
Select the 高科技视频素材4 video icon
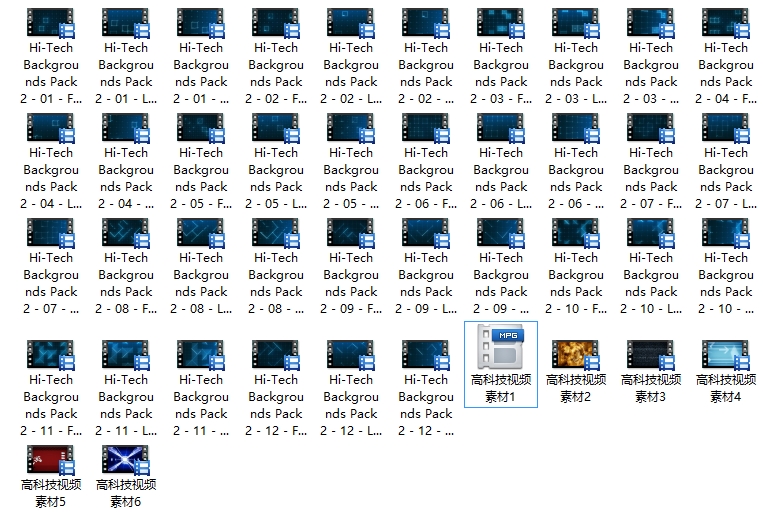pos(725,354)
